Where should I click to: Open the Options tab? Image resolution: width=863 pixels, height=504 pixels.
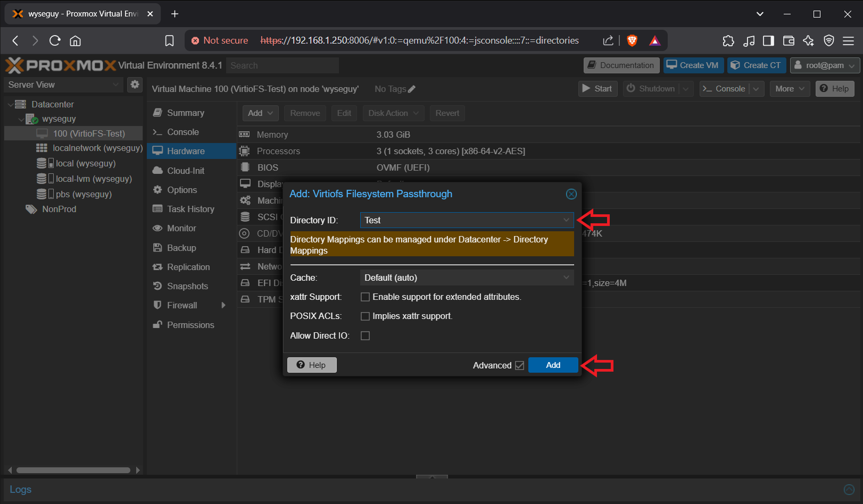coord(192,190)
